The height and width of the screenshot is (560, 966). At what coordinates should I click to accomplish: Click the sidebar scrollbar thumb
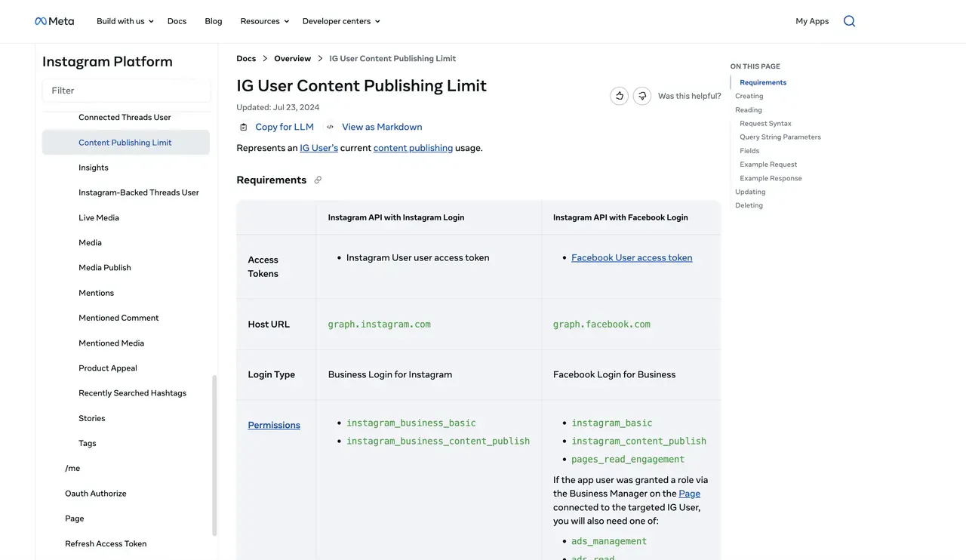(x=214, y=455)
